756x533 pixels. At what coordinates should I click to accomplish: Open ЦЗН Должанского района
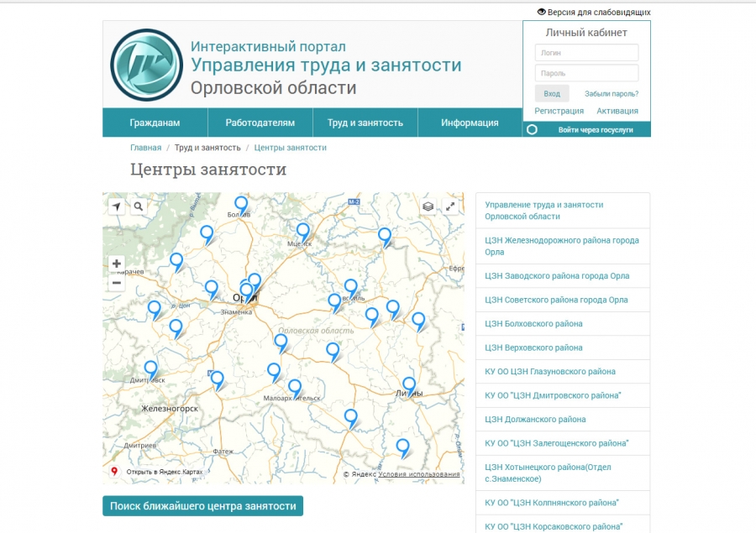563,420
